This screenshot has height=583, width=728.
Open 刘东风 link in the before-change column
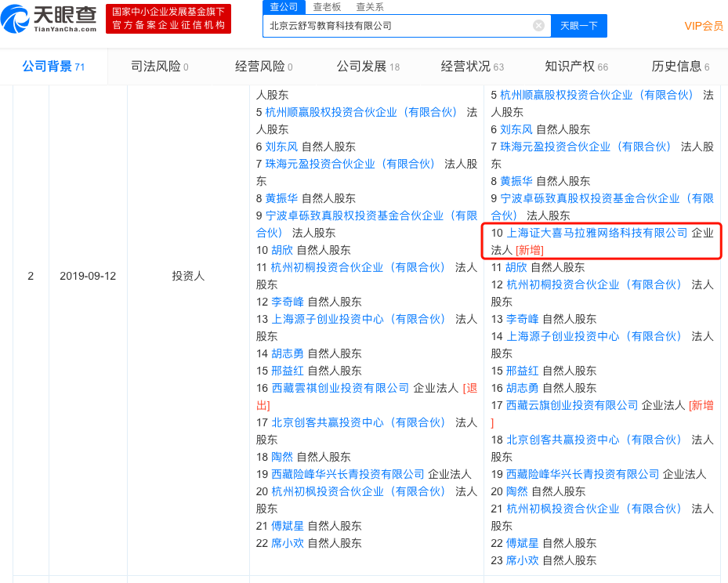[x=281, y=147]
